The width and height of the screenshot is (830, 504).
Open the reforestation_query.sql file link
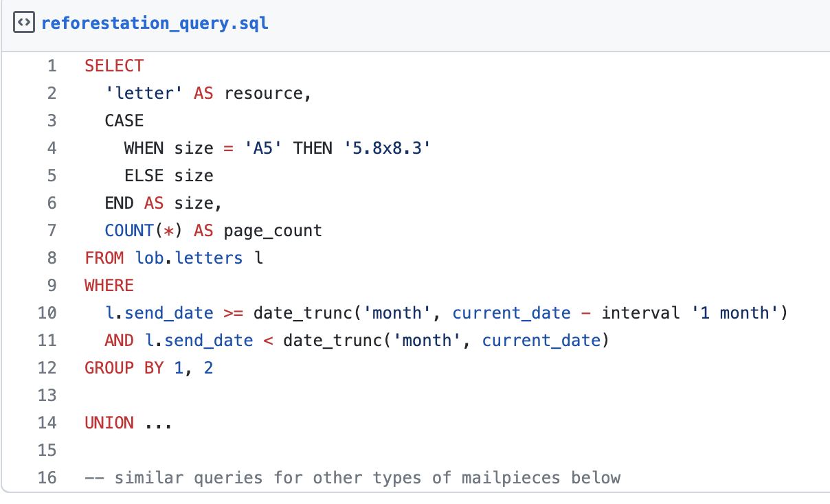pyautogui.click(x=155, y=23)
